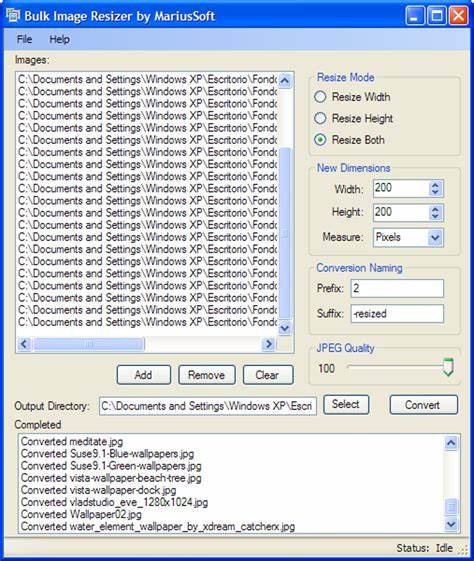Click the window resize grip in status bar

point(464,550)
